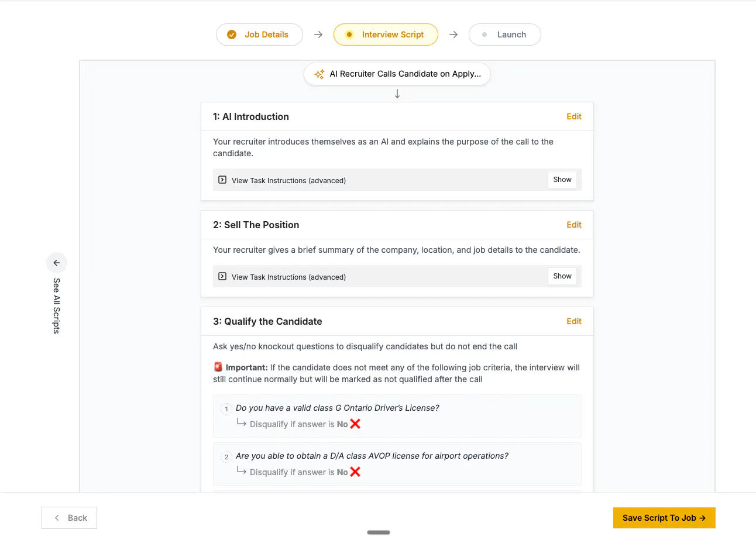756x543 pixels.
Task: Click the red X on the AVOP license question
Action: click(x=355, y=472)
